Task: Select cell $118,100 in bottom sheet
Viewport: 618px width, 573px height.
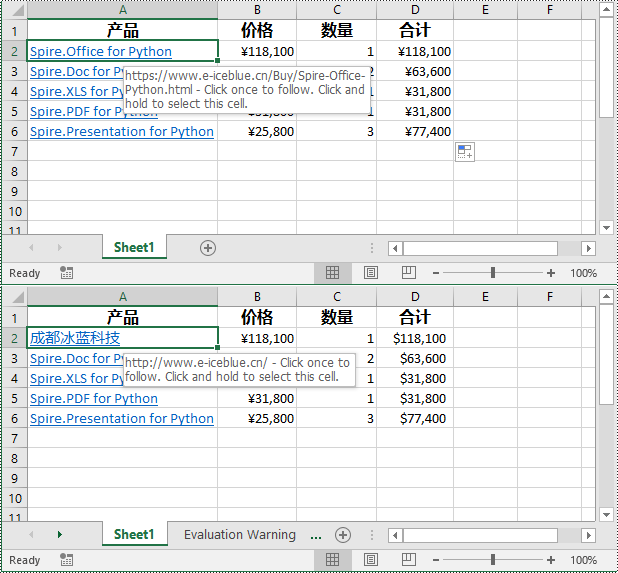Action: (x=415, y=338)
